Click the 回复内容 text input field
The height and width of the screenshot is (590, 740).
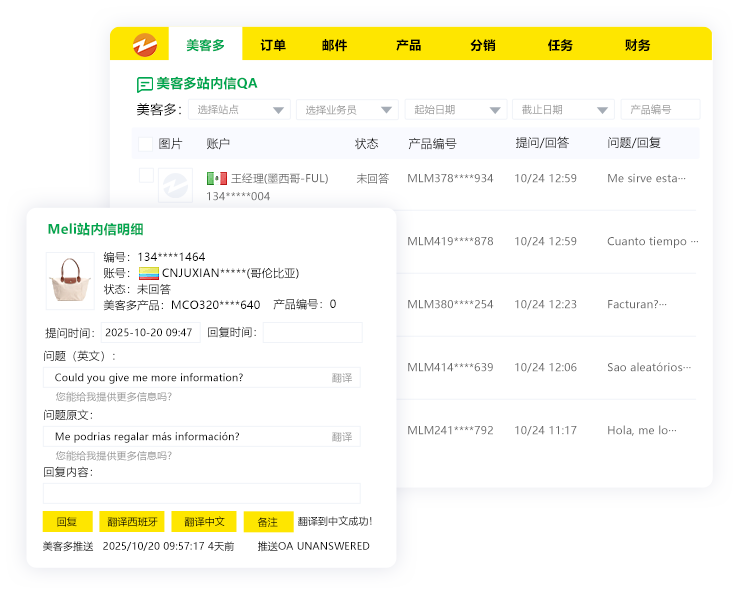click(x=201, y=493)
